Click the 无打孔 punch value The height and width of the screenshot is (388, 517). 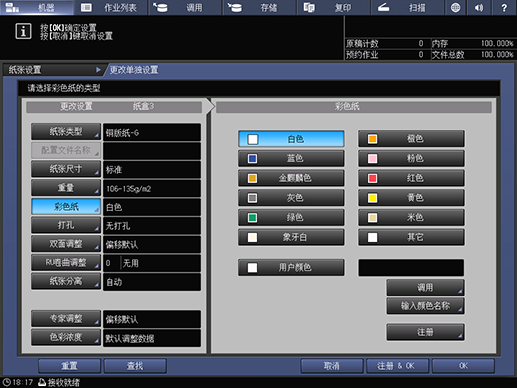[152, 226]
